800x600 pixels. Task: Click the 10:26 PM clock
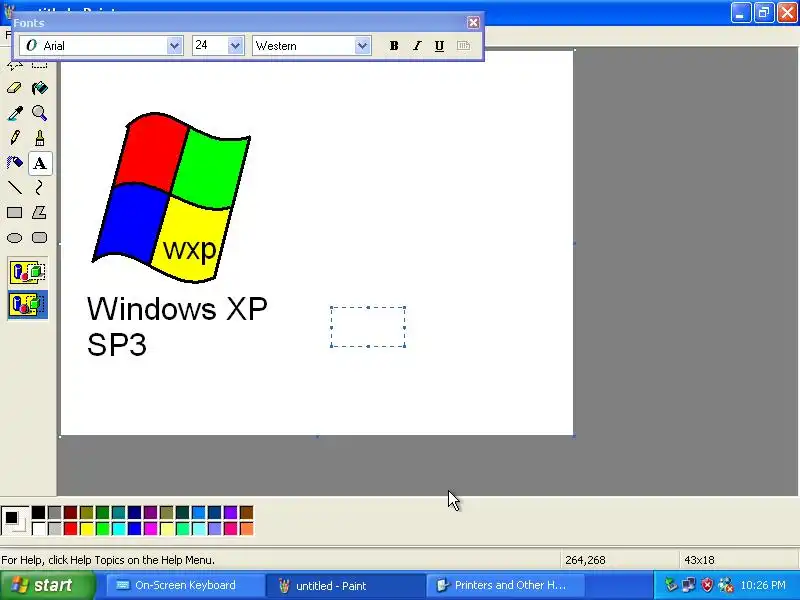point(763,585)
